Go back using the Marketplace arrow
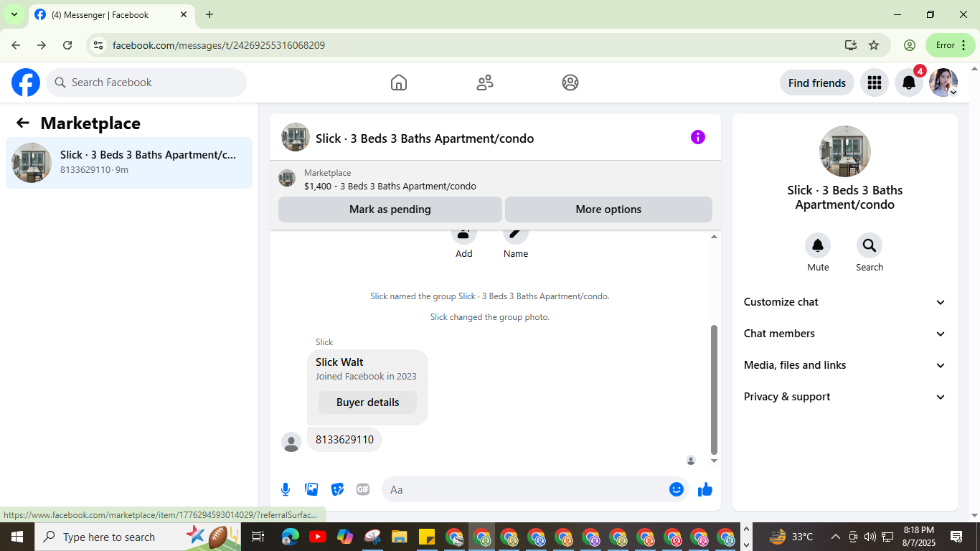980x551 pixels. tap(23, 123)
